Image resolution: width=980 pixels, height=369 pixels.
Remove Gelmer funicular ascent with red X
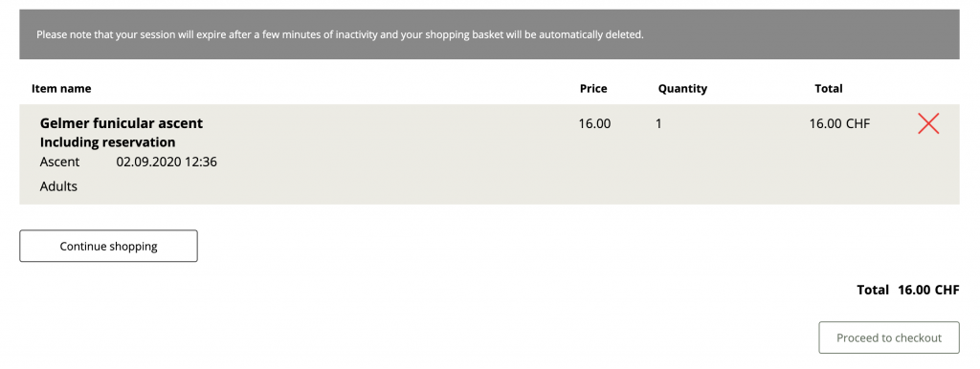[928, 123]
